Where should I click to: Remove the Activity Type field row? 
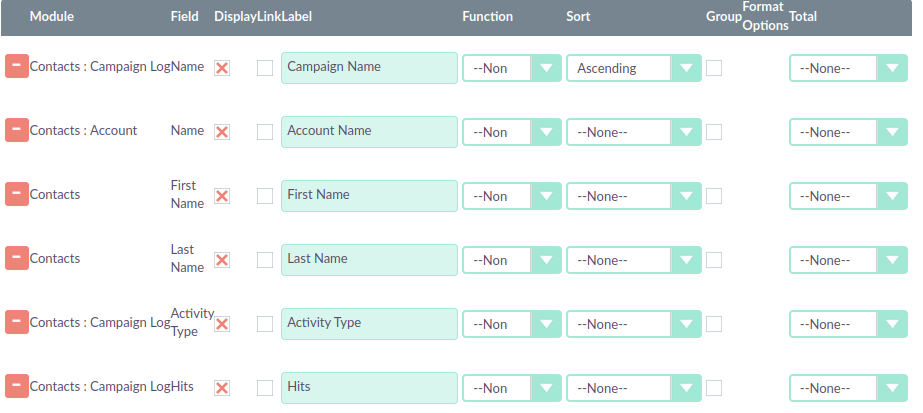click(17, 322)
